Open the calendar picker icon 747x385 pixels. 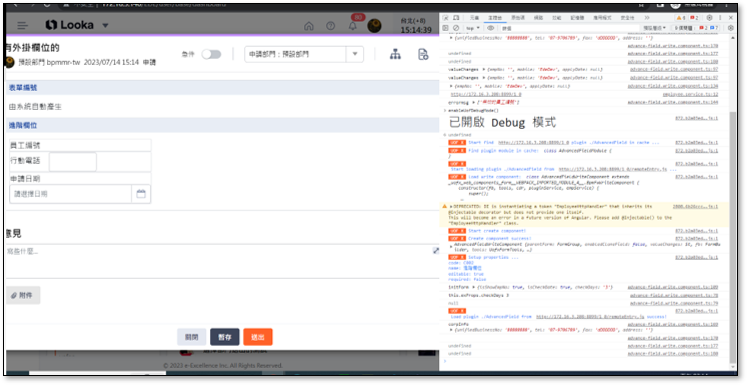(x=141, y=194)
